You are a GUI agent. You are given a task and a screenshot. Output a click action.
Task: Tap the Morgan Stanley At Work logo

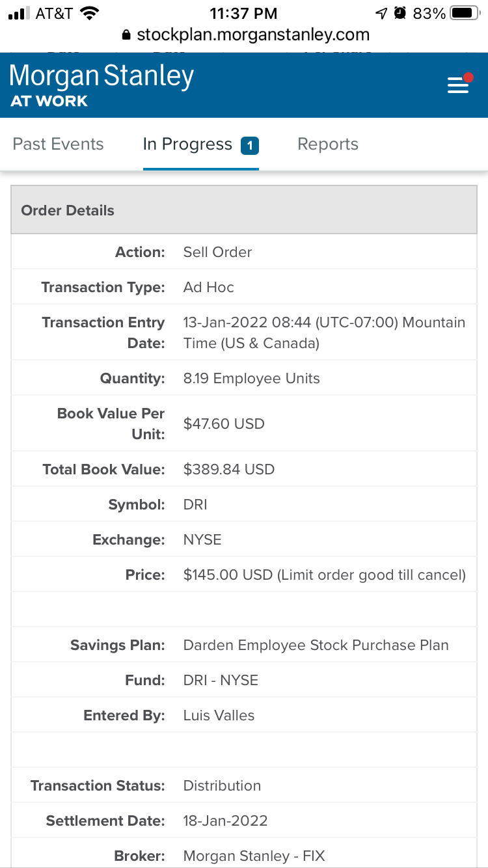point(102,85)
